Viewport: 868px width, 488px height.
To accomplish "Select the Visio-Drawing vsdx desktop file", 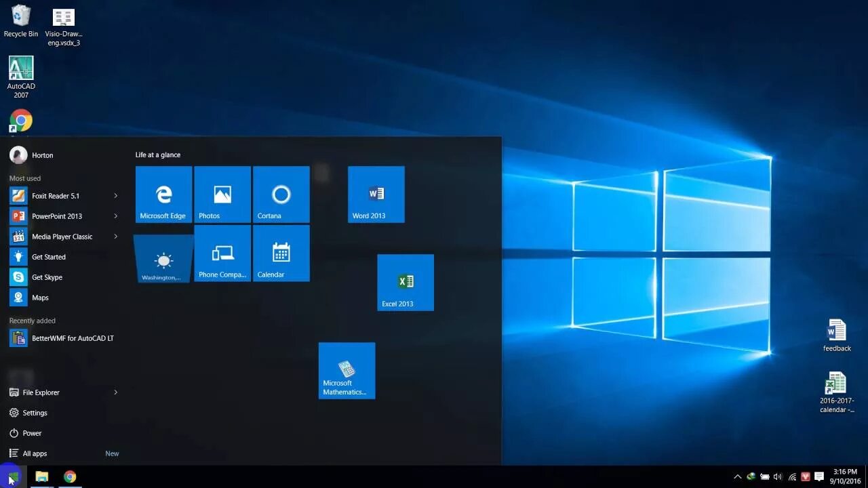I will 64,27.
